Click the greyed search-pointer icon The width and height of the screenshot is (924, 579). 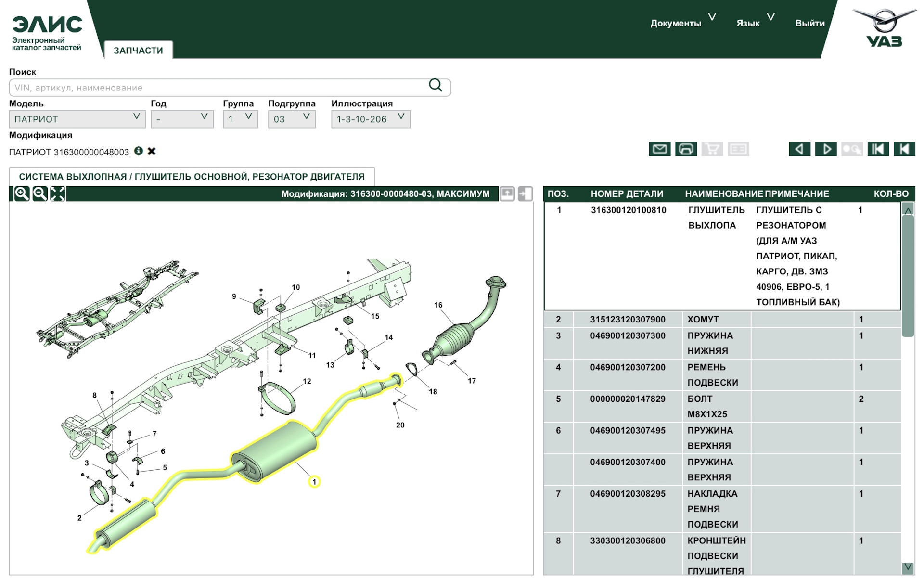pyautogui.click(x=852, y=149)
